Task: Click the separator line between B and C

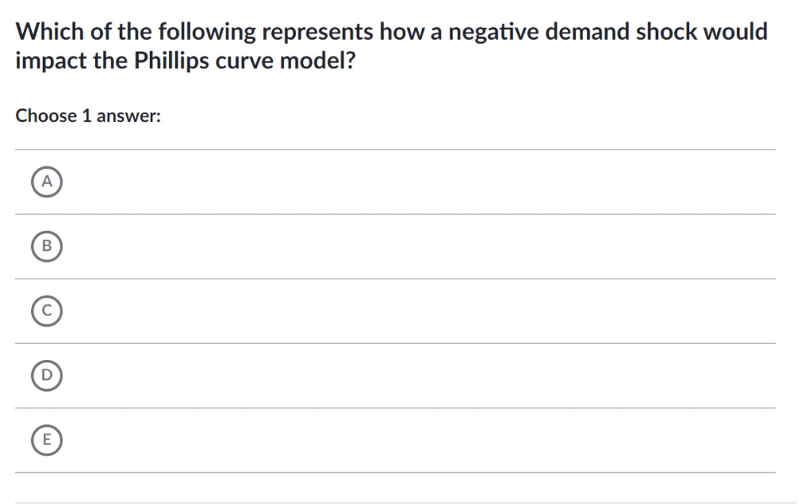Action: coord(395,279)
